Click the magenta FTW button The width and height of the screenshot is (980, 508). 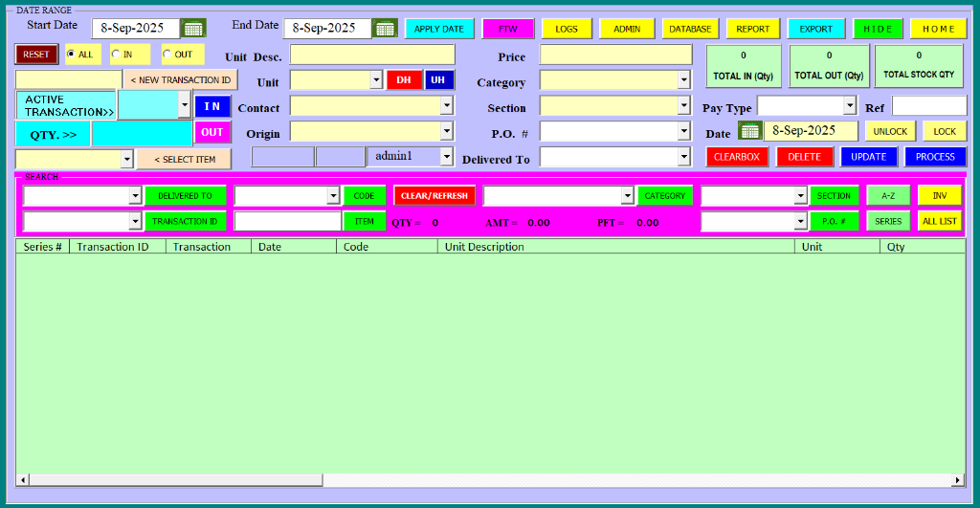(x=508, y=29)
